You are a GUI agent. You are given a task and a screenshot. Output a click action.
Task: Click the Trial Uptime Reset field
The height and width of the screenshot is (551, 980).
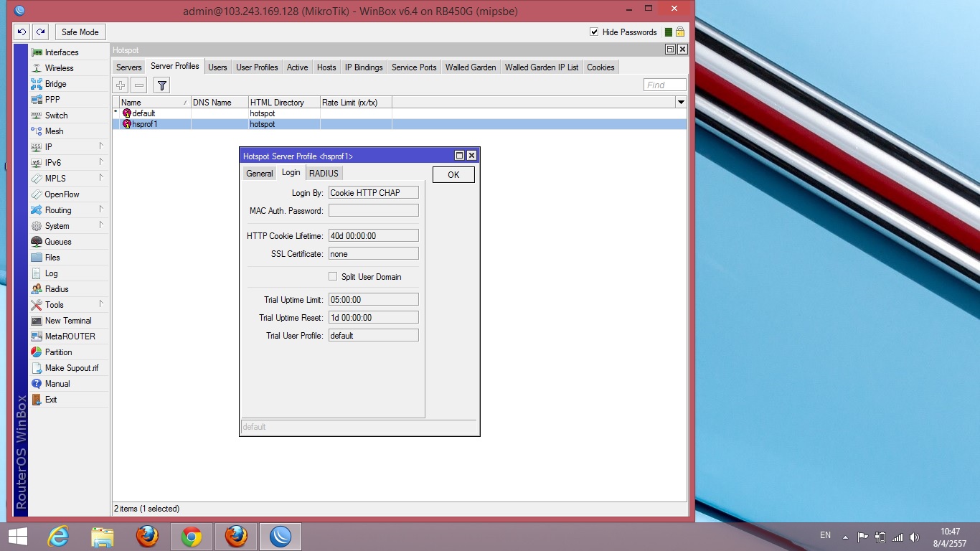[x=373, y=318]
